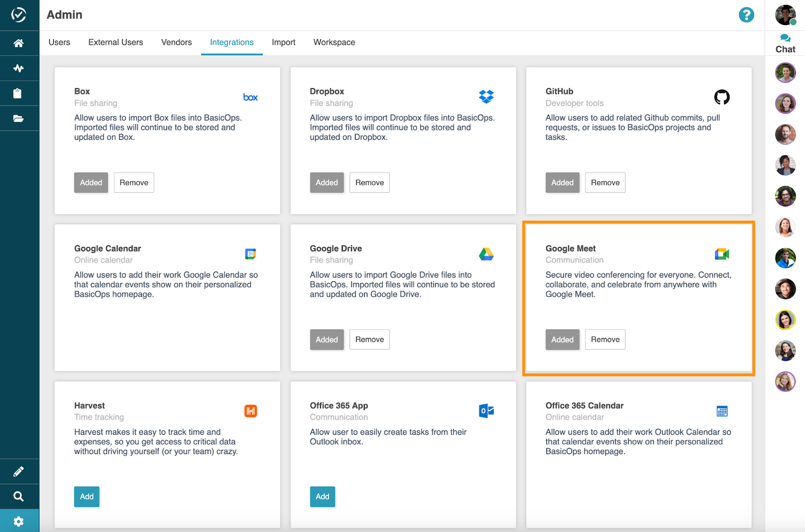Viewport: 805px width, 532px height.
Task: Remove the GitHub integration
Action: (605, 183)
